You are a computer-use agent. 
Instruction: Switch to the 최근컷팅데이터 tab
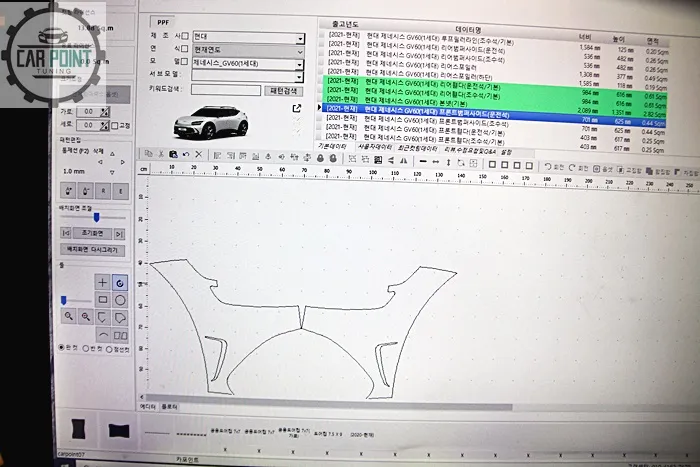417,149
